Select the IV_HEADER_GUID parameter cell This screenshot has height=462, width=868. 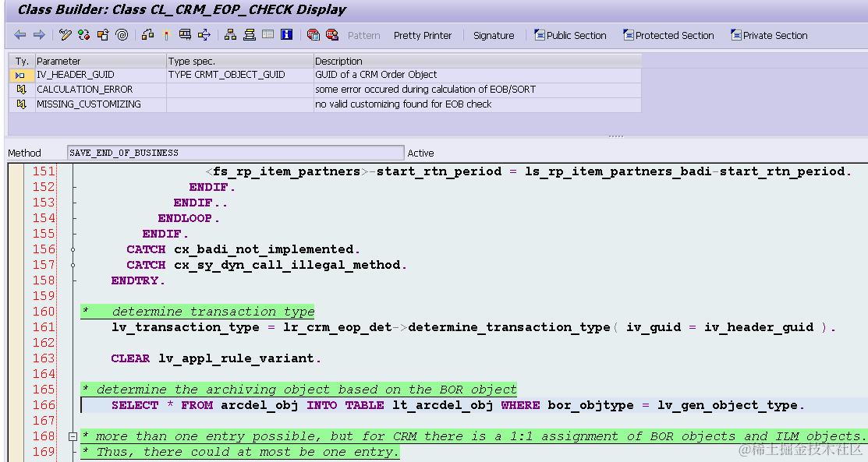tap(101, 75)
